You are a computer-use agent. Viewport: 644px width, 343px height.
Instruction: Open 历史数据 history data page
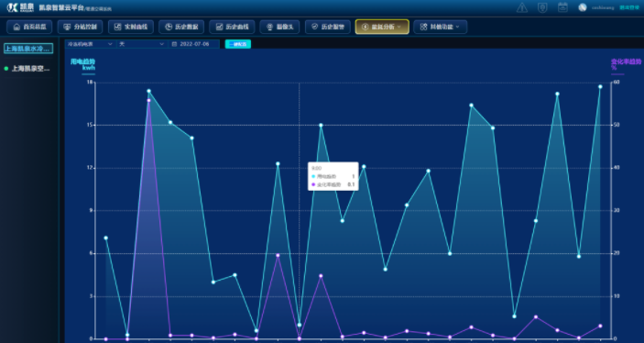click(x=181, y=27)
